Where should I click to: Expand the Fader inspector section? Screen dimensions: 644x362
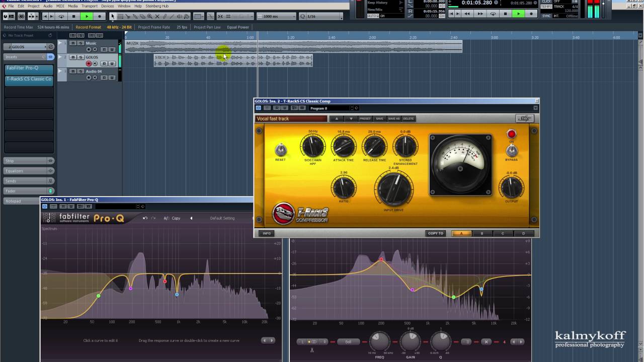coord(29,191)
